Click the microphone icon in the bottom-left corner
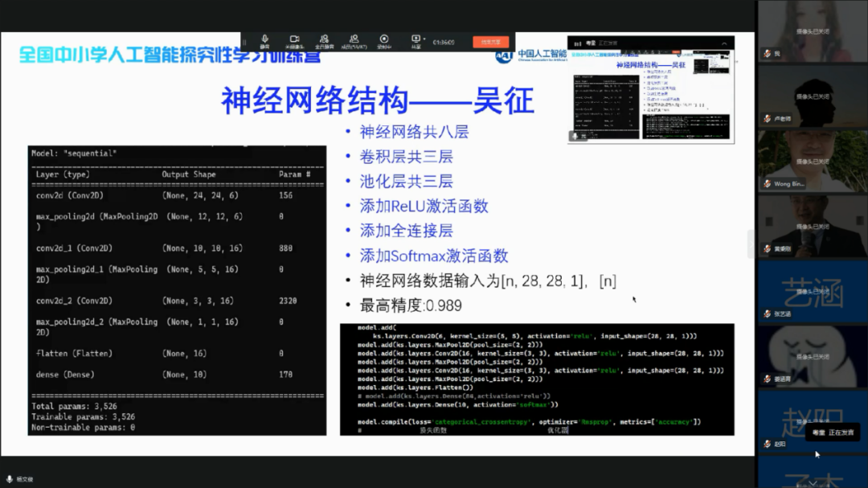The width and height of the screenshot is (868, 488). pos(10,479)
